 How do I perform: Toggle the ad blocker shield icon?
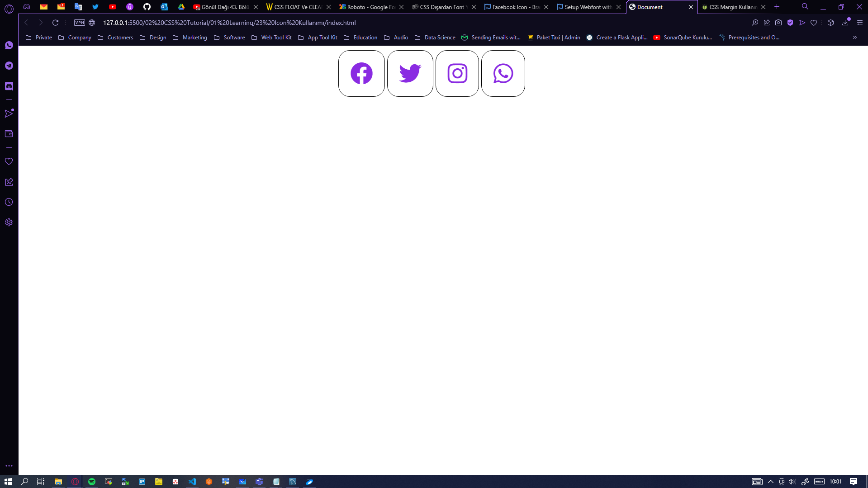(x=790, y=23)
